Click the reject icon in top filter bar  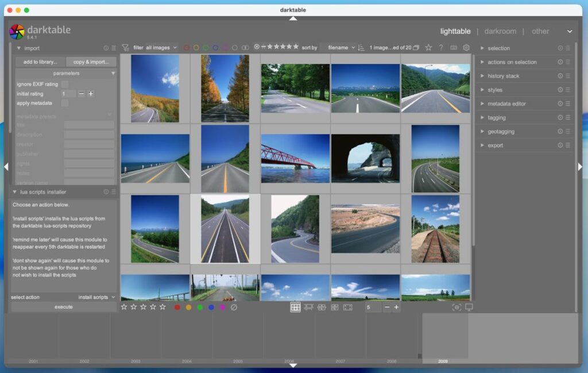(257, 47)
